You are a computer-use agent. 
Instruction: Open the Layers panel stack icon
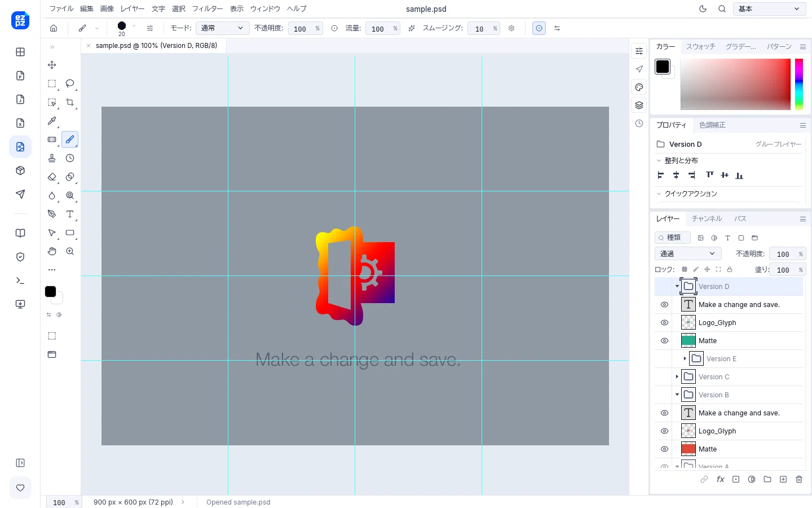pos(639,105)
